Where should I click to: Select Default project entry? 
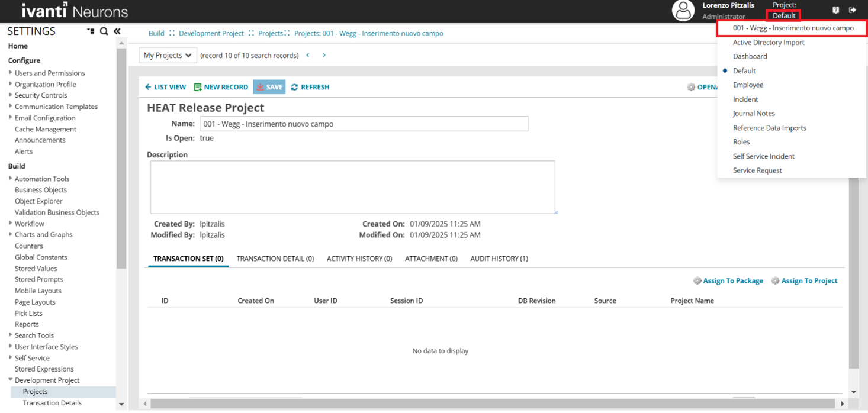744,71
